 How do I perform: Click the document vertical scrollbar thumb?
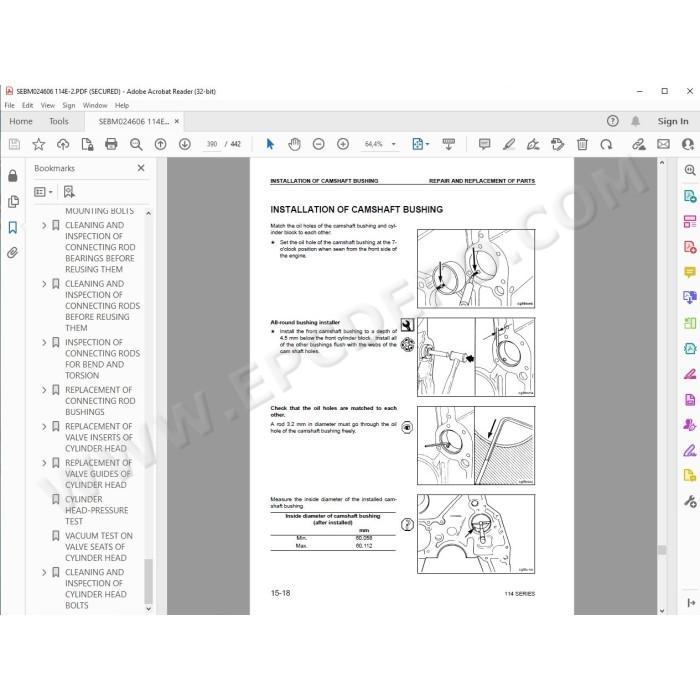coord(662,550)
